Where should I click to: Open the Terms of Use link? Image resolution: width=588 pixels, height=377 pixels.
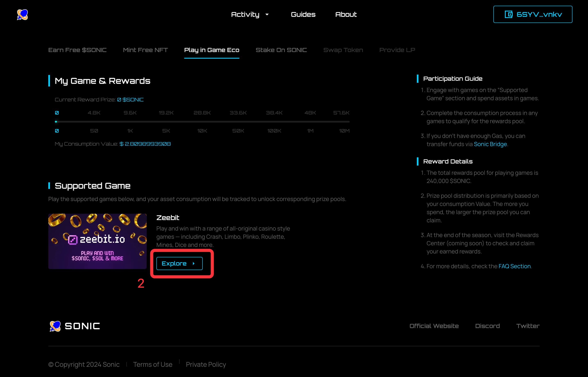[153, 365]
